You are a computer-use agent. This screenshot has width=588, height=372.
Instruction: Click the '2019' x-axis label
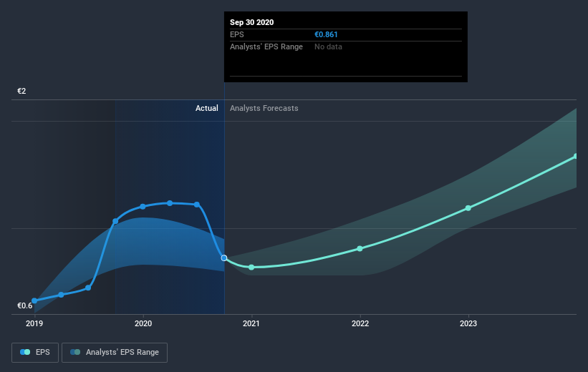tap(34, 323)
